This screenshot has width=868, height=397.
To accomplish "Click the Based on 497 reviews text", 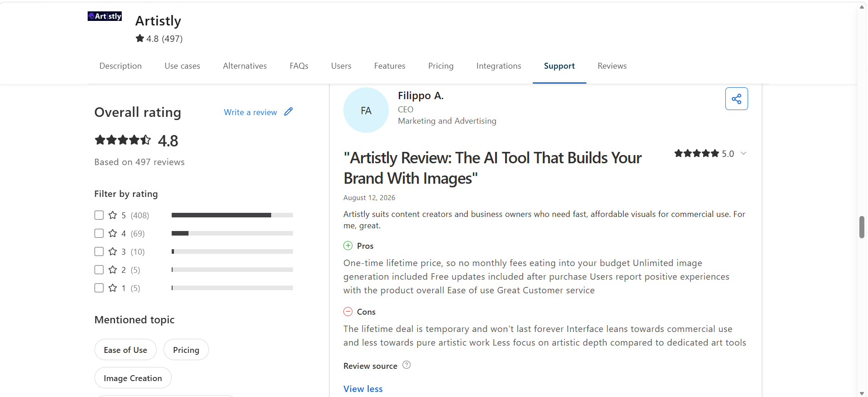I will coord(139,162).
